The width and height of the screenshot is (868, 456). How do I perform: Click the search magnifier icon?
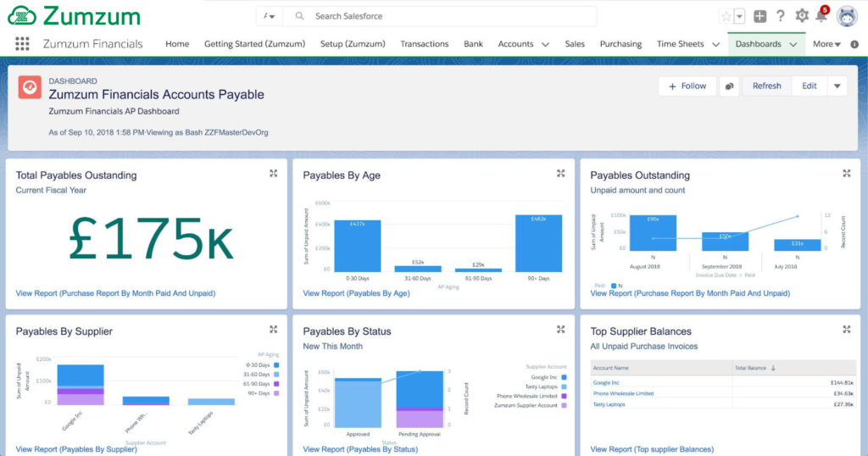pos(299,16)
